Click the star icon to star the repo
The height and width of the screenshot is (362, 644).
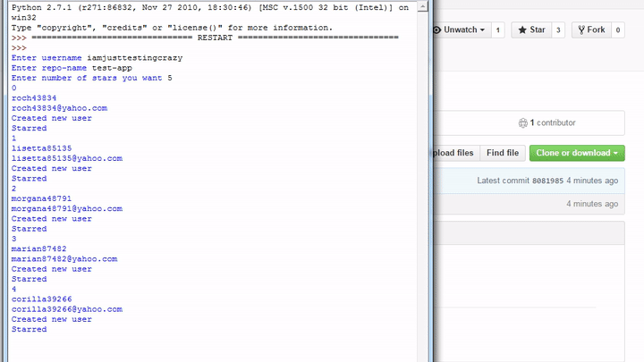[523, 30]
